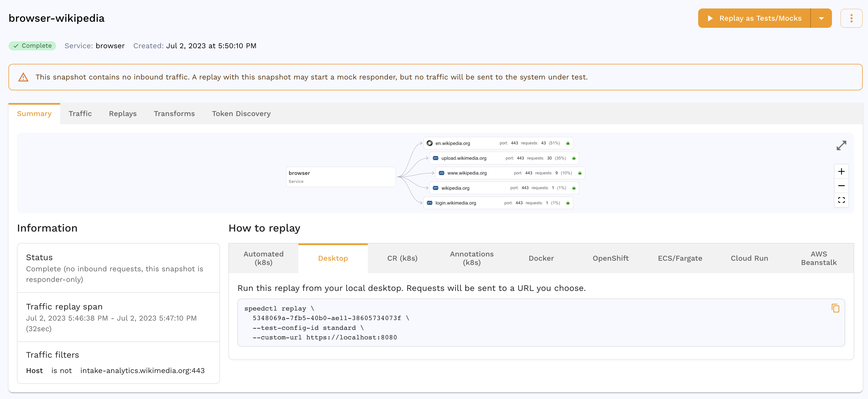Click the 30 requests (35%) value

[x=556, y=158]
